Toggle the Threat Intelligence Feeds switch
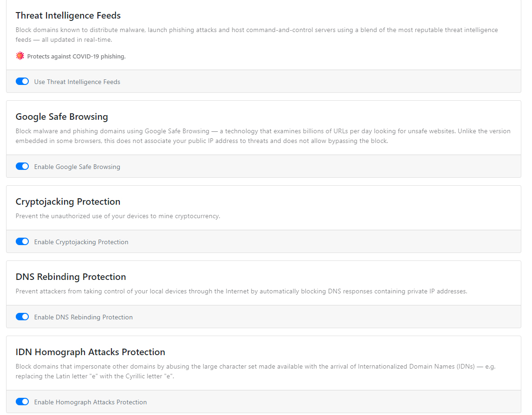This screenshot has height=415, width=532. (22, 82)
